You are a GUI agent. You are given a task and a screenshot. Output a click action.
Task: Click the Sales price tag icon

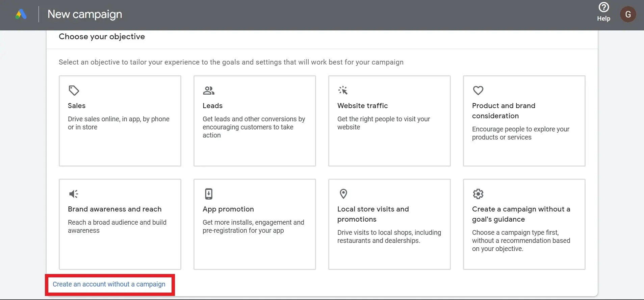point(74,91)
